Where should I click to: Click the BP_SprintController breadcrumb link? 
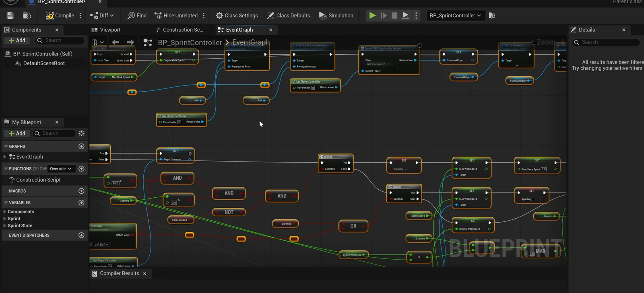[x=190, y=43]
